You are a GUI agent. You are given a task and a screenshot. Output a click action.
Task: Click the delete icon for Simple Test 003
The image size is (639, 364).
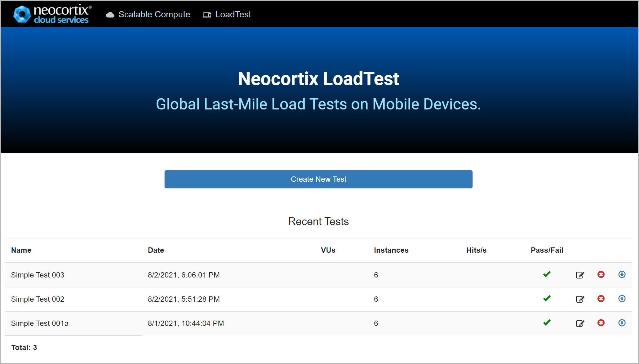coord(601,274)
